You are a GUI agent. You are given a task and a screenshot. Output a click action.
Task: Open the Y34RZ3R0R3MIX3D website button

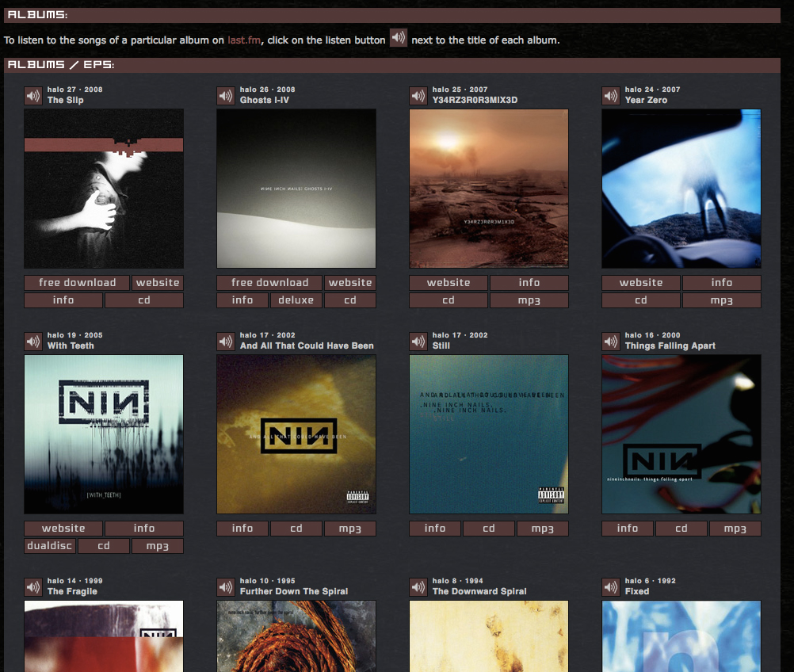(449, 283)
